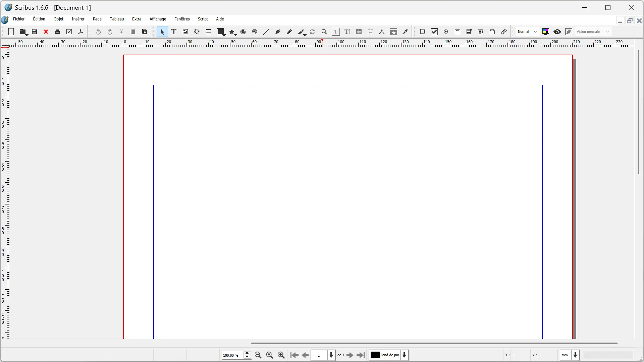This screenshot has width=644, height=362.
Task: Activate the Zoom magnifier tool
Action: coord(324,32)
